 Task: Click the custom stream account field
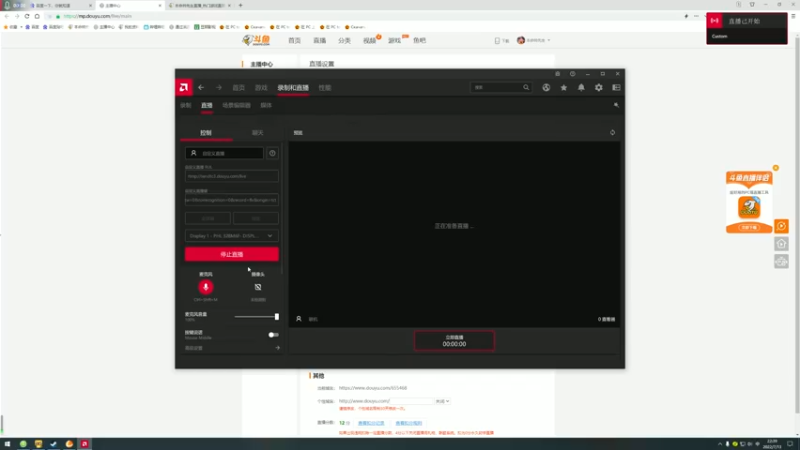[224, 153]
